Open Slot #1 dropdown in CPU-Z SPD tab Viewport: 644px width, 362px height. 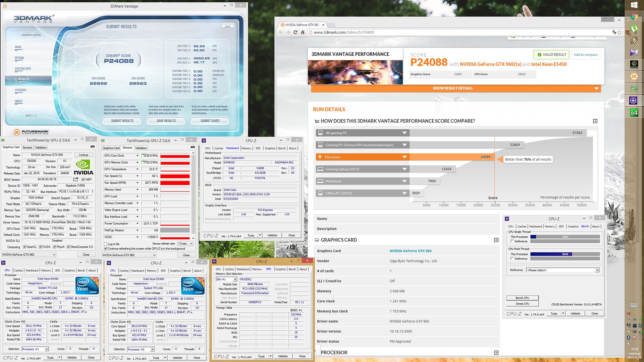click(x=226, y=279)
